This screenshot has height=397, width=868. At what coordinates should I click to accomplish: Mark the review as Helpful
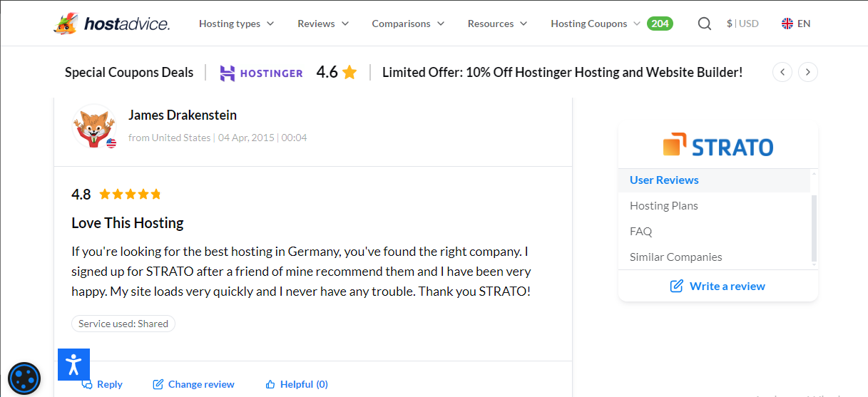[x=297, y=384]
